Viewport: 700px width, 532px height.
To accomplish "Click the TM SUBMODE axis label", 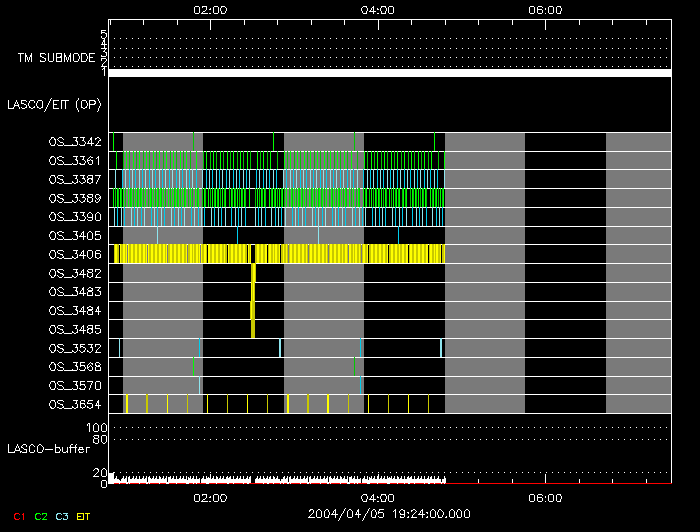I will point(56,58).
